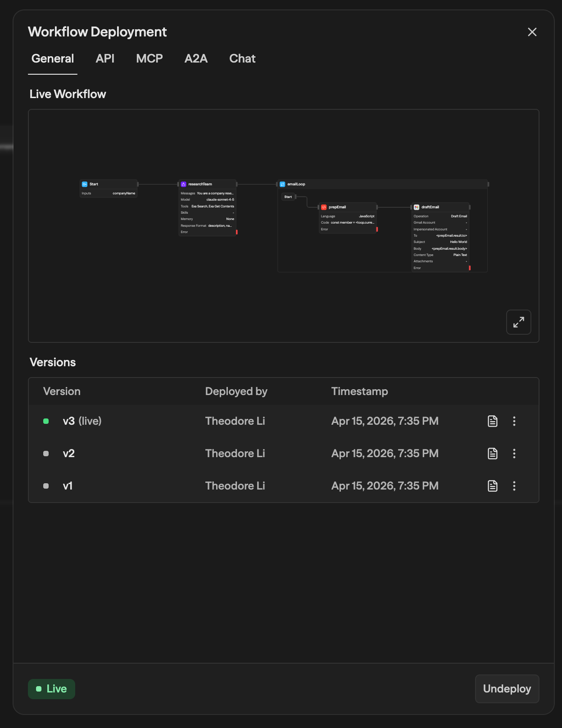This screenshot has height=728, width=562.
Task: Switch to the Chat tab
Action: click(x=242, y=58)
